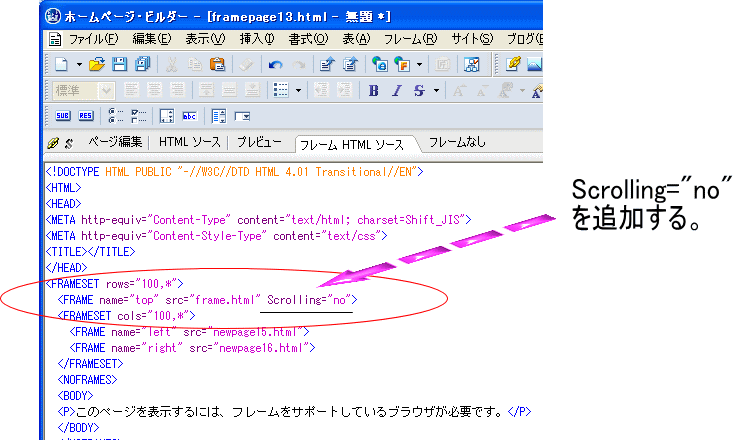Click the eraser icon in toolbar
The height and width of the screenshot is (440, 735).
pos(246,64)
